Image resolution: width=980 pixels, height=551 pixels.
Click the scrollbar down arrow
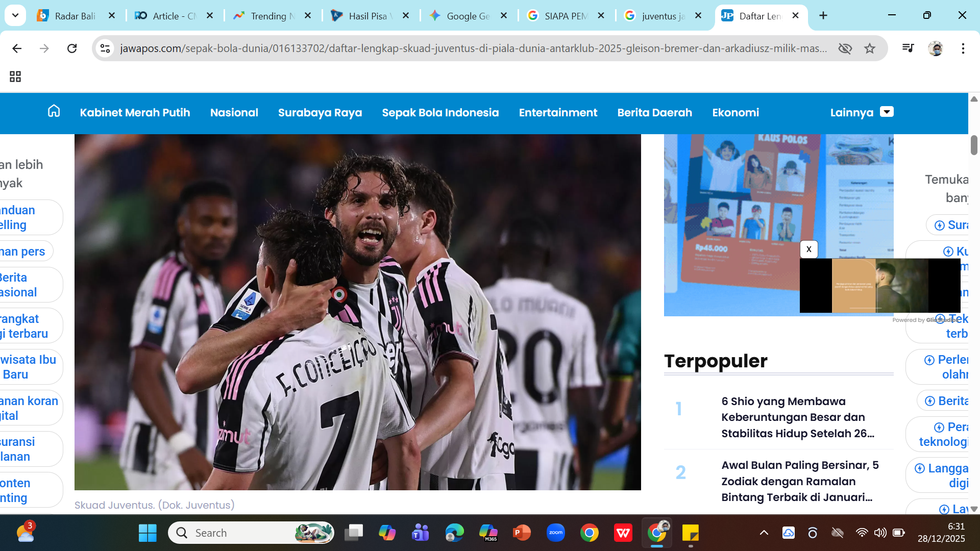click(974, 509)
